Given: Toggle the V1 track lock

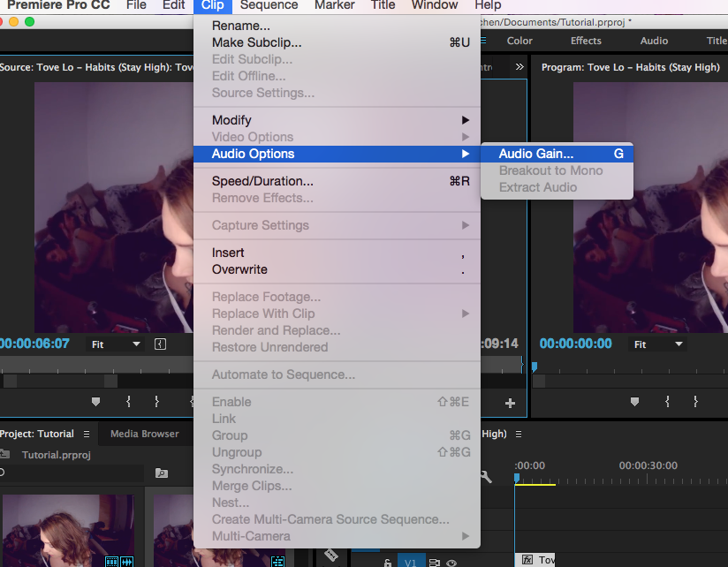Looking at the screenshot, I should click(x=388, y=563).
